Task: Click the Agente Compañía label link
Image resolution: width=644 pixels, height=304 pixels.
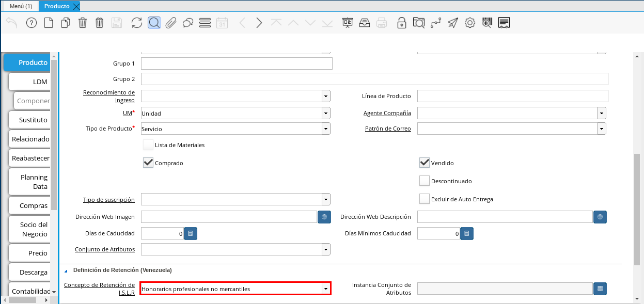Action: click(x=387, y=113)
